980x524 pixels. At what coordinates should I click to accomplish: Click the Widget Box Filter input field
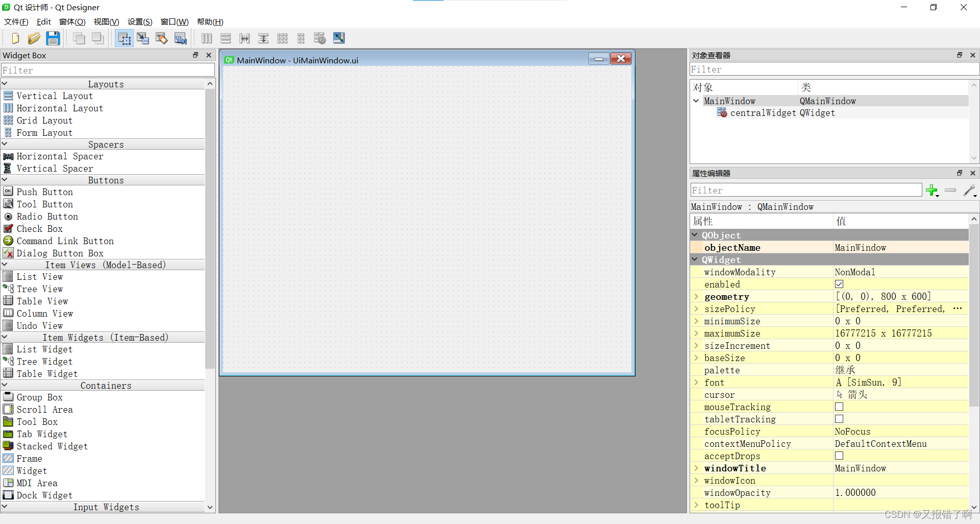pos(108,70)
